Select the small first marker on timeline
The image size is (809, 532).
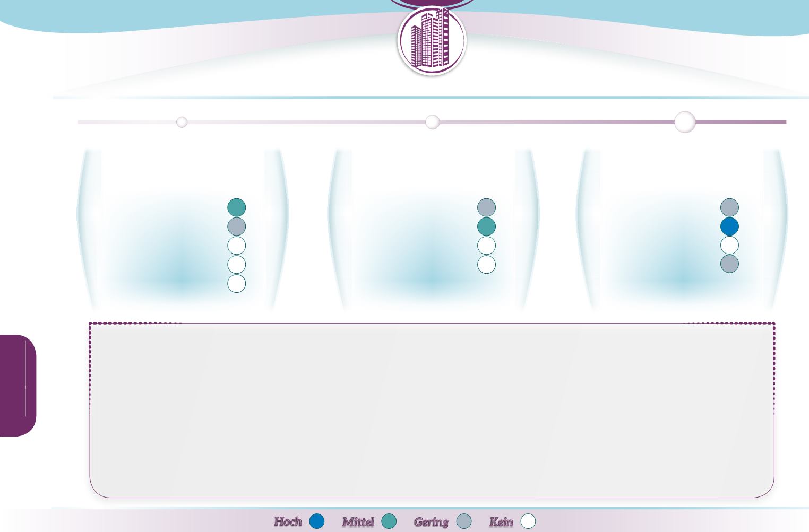pos(182,122)
